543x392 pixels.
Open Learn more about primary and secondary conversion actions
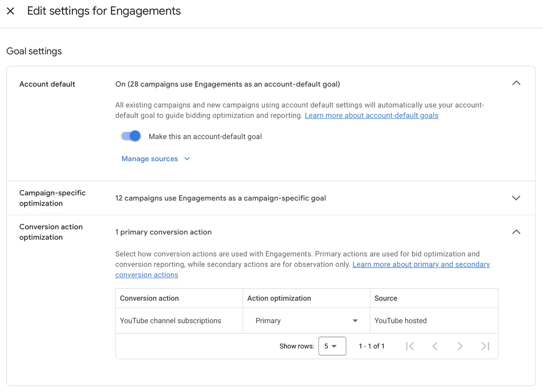tap(421, 264)
